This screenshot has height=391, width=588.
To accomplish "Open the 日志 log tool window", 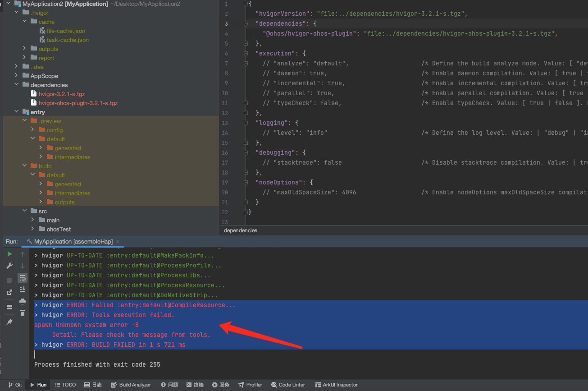I will click(x=93, y=385).
